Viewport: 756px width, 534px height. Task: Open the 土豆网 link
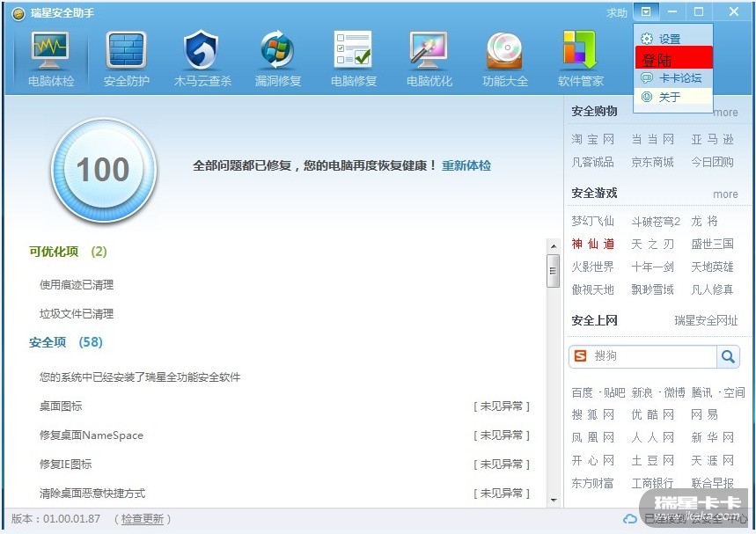pyautogui.click(x=652, y=460)
